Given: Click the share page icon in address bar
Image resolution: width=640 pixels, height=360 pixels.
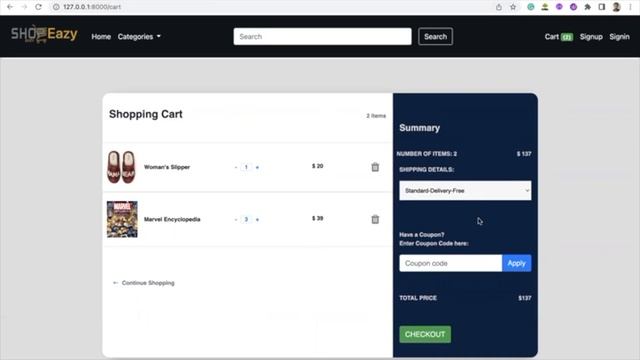Looking at the screenshot, I should click(x=499, y=7).
